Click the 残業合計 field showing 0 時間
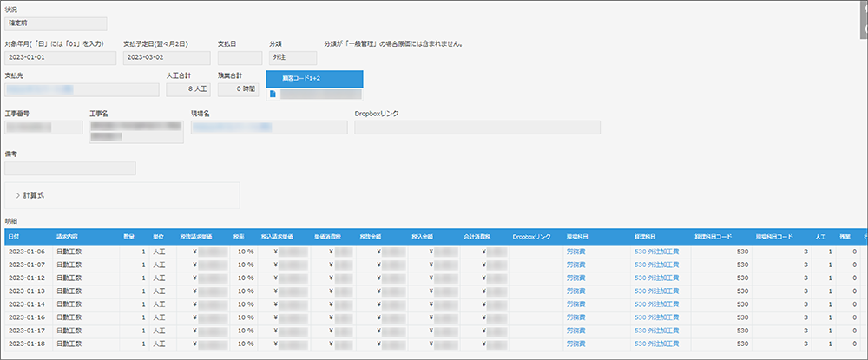Viewport: 868px width, 360px height. tap(240, 88)
